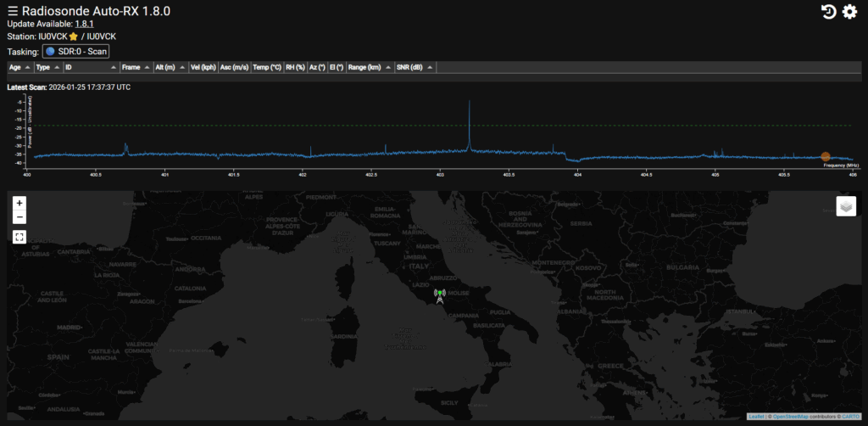Click the tall spectrum peak near 403.2 MHz
868x426 pixels.
tap(470, 125)
